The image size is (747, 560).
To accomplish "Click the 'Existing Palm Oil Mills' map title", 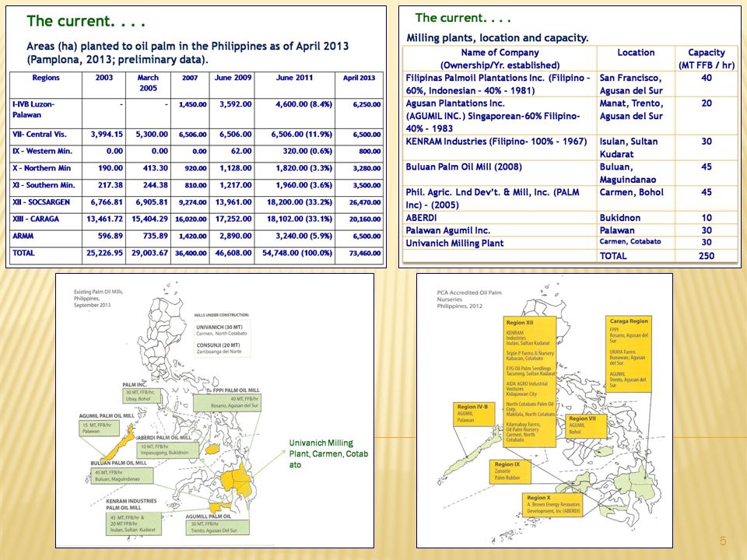I will pyautogui.click(x=98, y=298).
